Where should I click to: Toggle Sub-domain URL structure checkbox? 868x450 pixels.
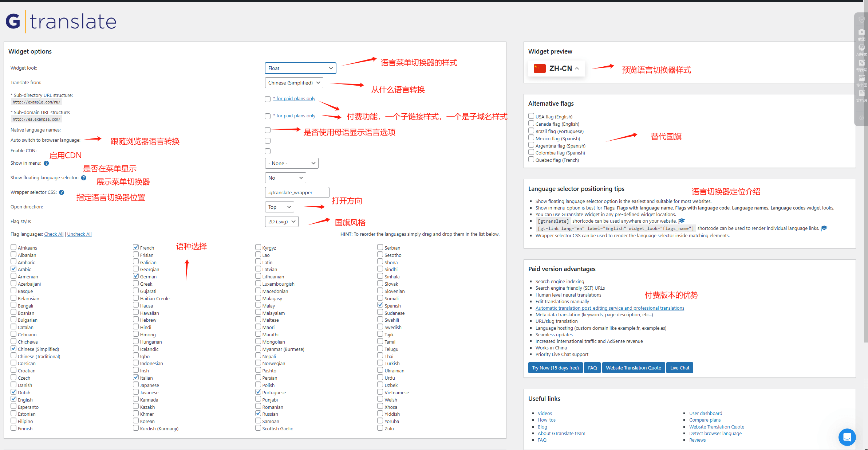(x=268, y=116)
